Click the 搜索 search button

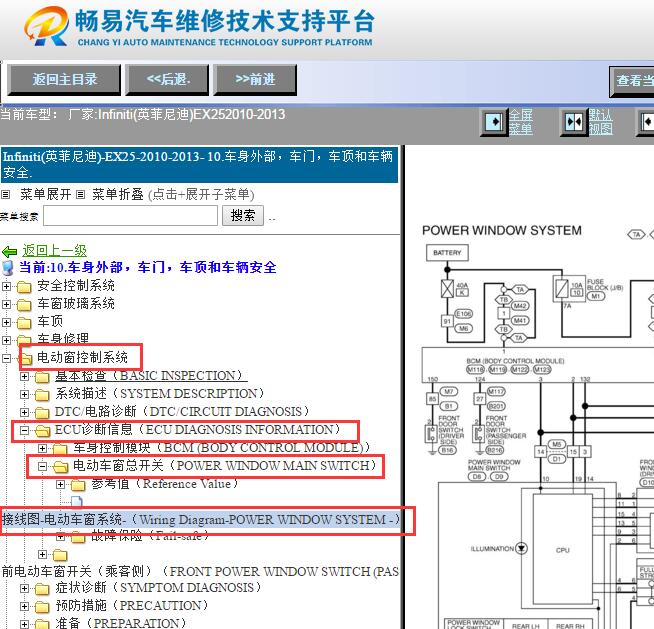click(x=243, y=216)
